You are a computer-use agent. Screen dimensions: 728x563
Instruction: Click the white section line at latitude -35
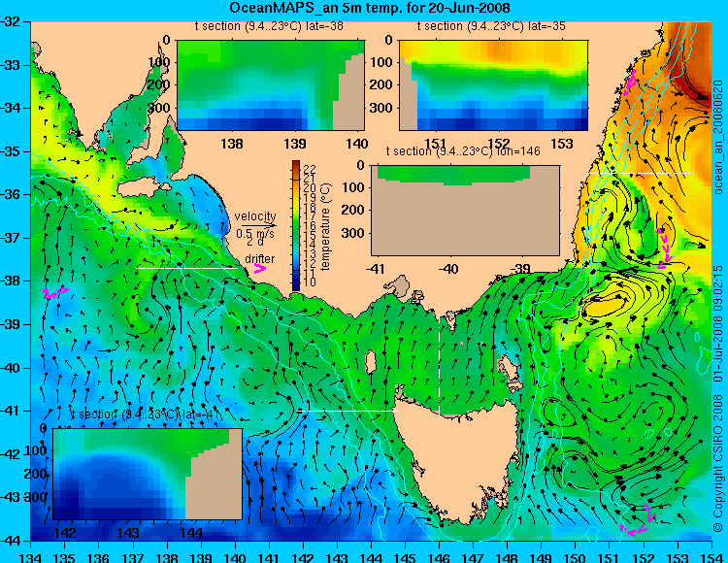(640, 173)
